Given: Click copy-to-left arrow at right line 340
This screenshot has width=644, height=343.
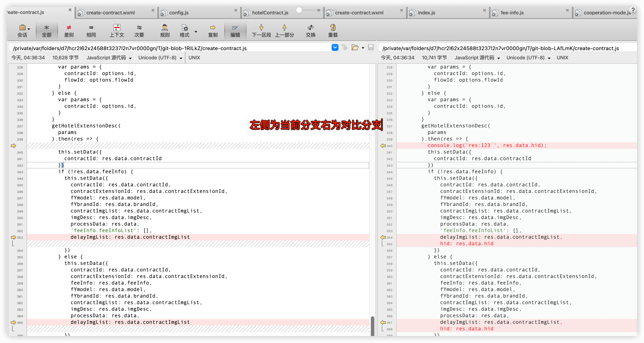Looking at the screenshot, I should 383,146.
